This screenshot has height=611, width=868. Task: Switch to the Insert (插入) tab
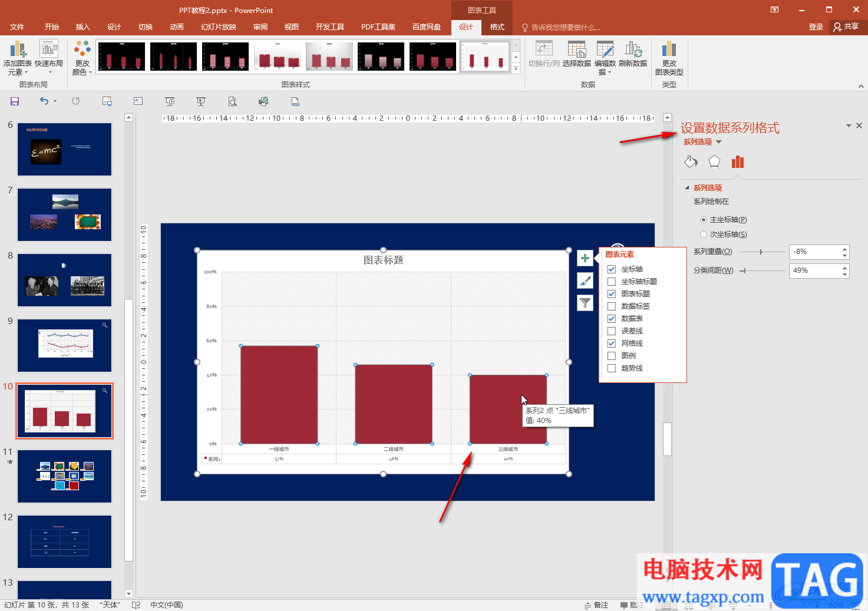point(83,27)
